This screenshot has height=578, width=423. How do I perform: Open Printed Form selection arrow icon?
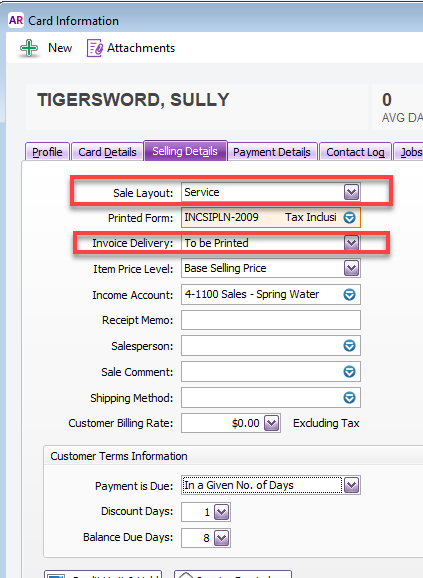[349, 217]
